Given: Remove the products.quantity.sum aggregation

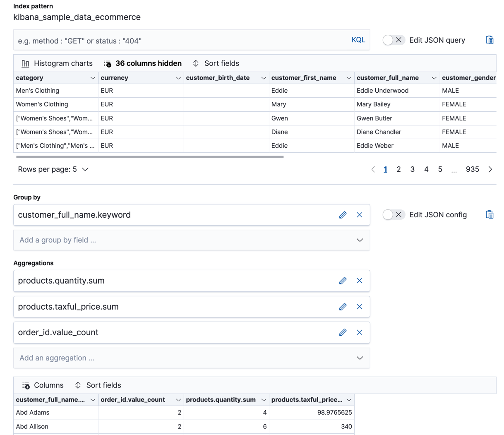Looking at the screenshot, I should (x=359, y=281).
